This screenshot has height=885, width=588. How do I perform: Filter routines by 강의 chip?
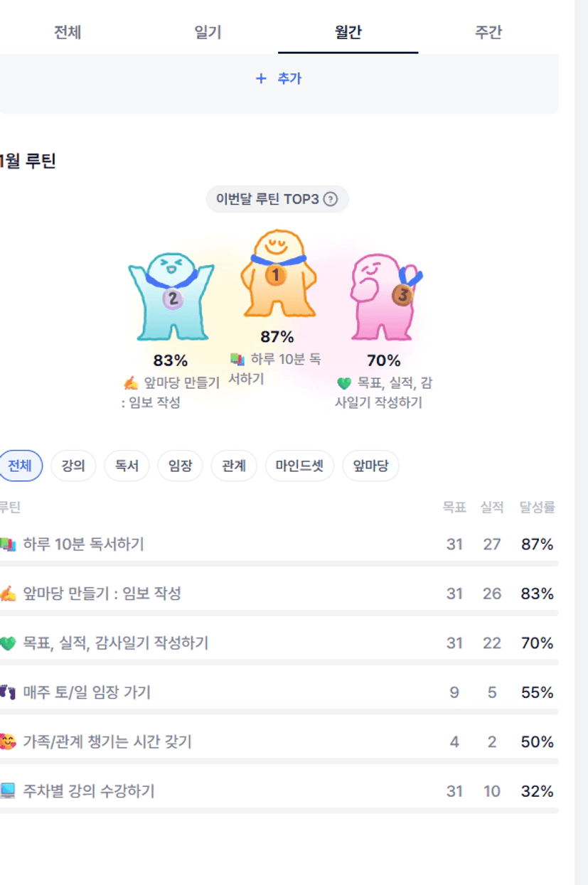[x=73, y=466]
